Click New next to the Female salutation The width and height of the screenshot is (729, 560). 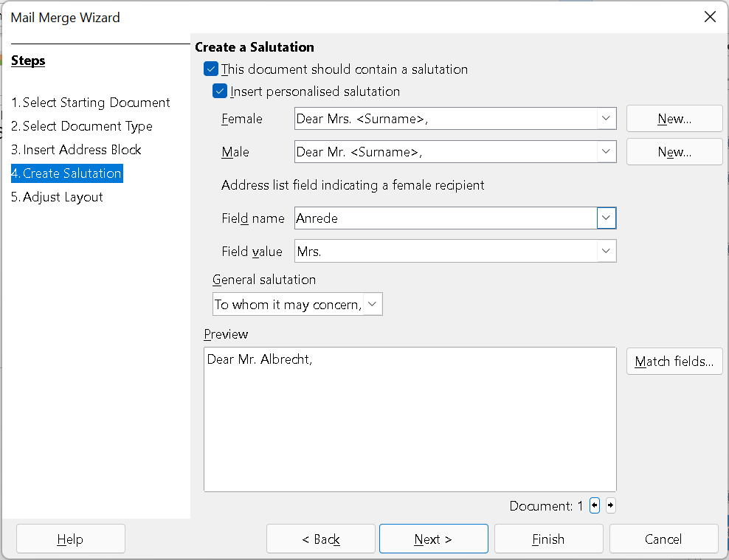(x=674, y=118)
